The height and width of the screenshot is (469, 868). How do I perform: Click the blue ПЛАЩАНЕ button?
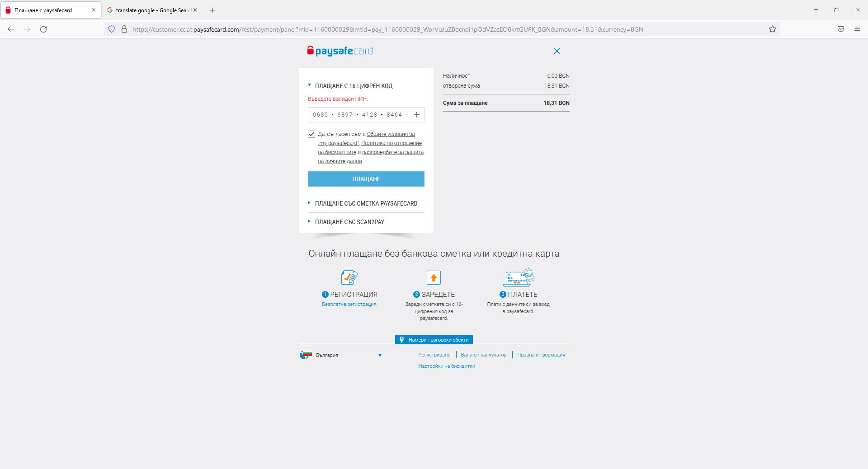pos(366,179)
